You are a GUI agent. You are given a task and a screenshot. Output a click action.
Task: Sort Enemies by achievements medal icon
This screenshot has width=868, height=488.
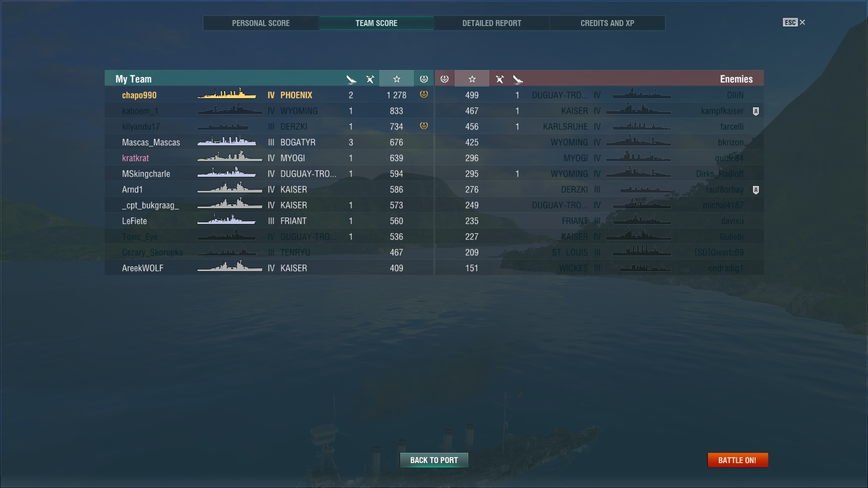(444, 79)
